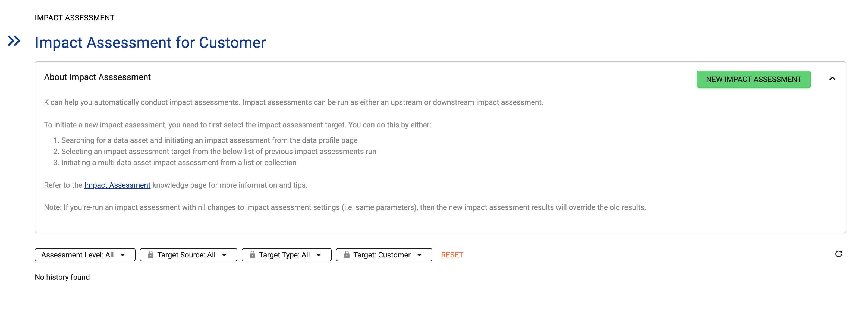Open the Target Source: All dropdown
868x321 pixels.
point(186,255)
